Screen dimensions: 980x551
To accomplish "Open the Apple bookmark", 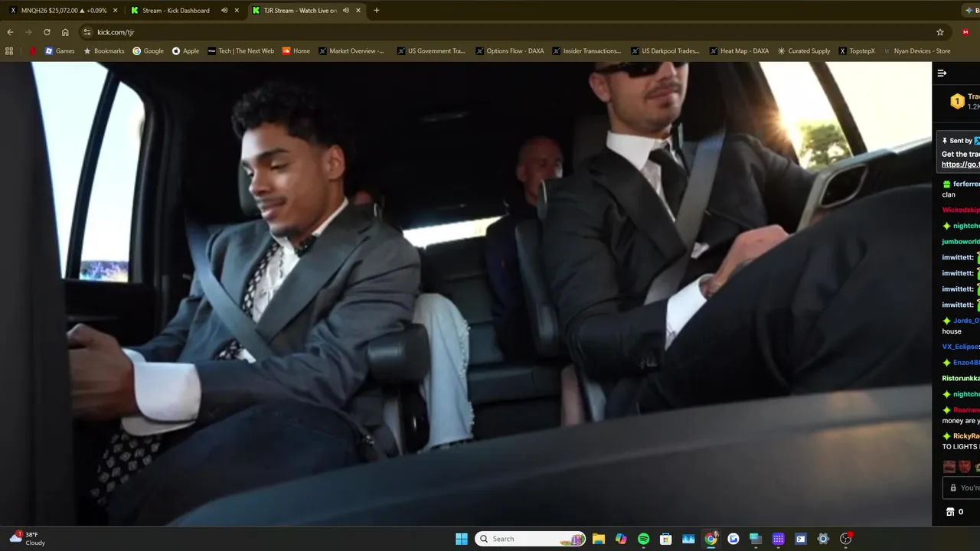I will tap(186, 51).
